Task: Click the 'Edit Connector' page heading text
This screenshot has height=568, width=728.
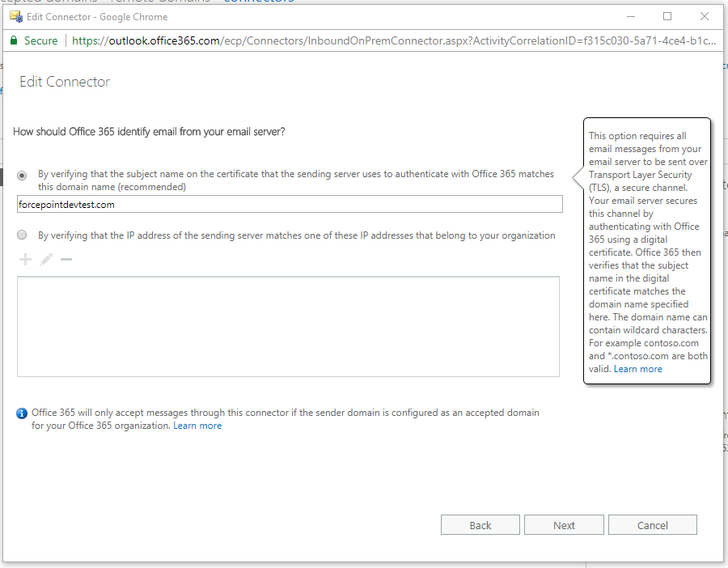Action: click(65, 82)
